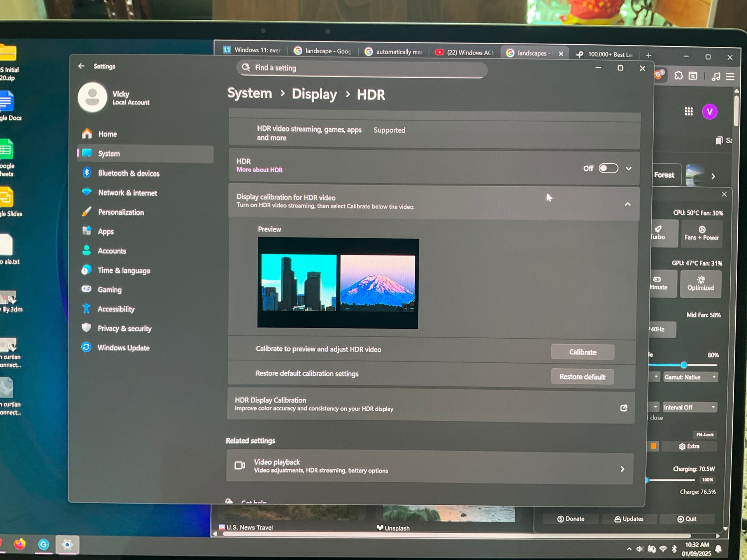The width and height of the screenshot is (747, 560).
Task: Click the Bluetooth icon in the system tray
Action: click(x=674, y=549)
